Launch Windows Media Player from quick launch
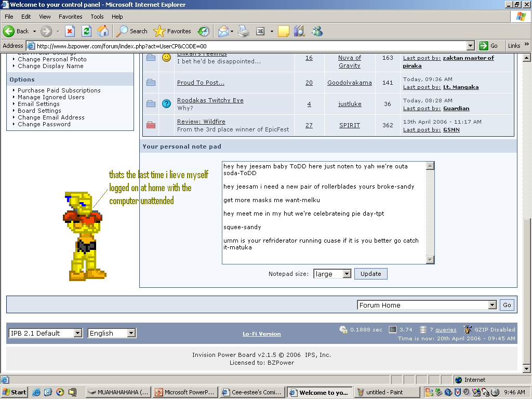 (60, 392)
